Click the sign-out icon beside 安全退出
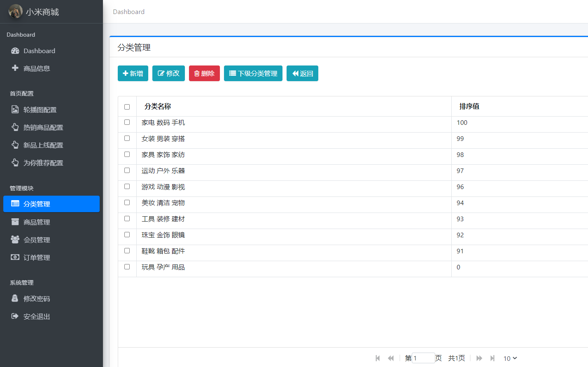 pos(15,316)
